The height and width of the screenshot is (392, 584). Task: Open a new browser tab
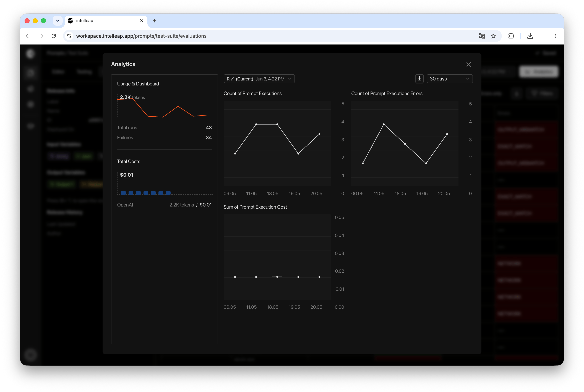(155, 21)
